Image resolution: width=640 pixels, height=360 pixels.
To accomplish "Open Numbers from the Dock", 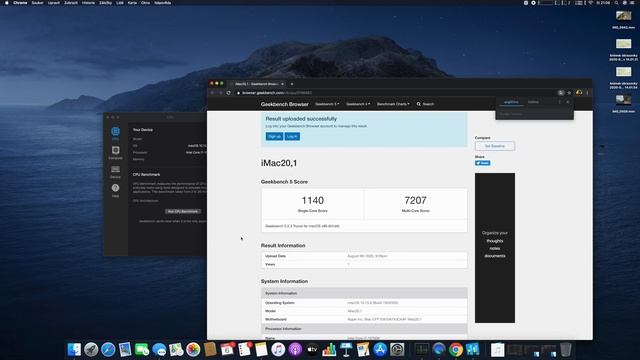I will tap(329, 350).
